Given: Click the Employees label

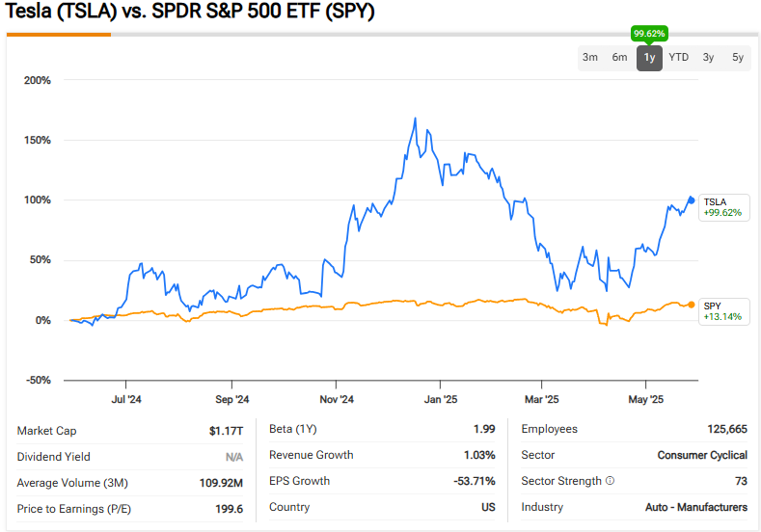Looking at the screenshot, I should pos(550,429).
